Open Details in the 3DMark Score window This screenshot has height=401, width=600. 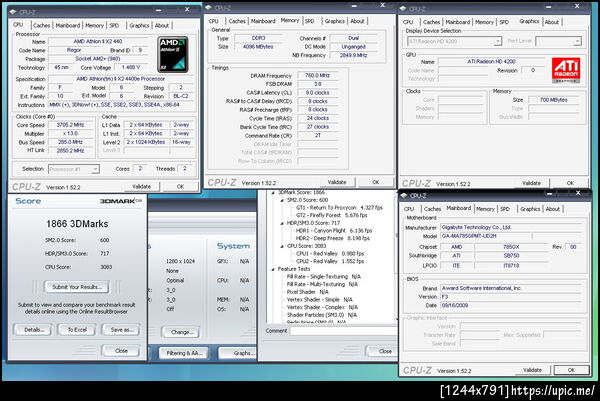click(33, 330)
